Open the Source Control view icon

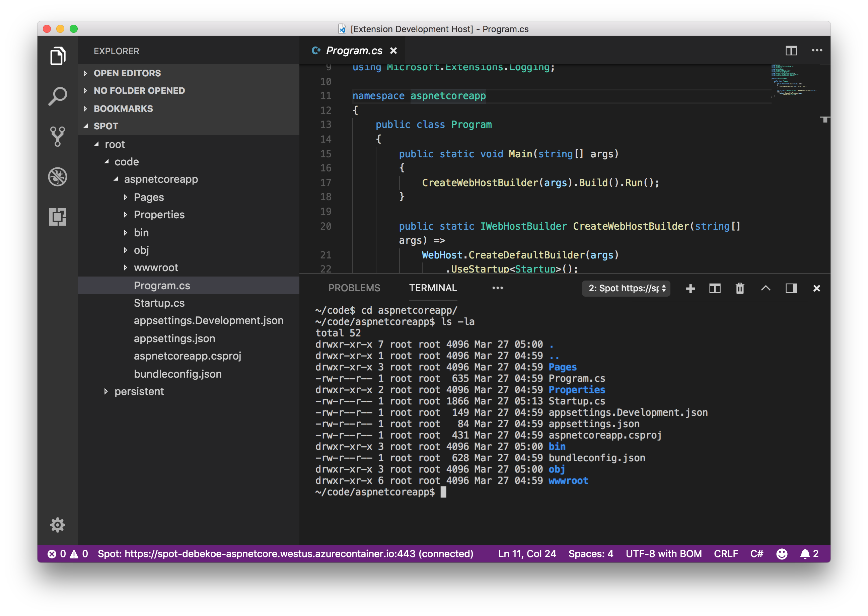(58, 137)
